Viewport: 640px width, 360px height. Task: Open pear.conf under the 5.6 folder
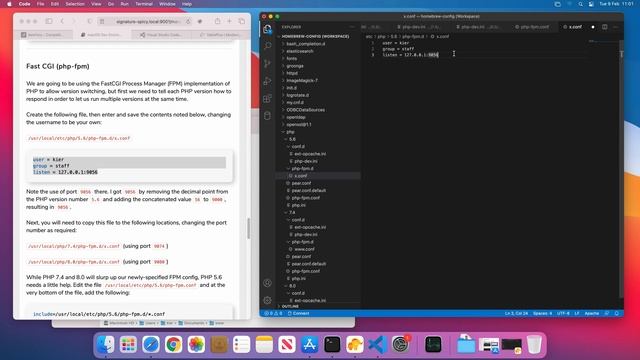pyautogui.click(x=301, y=183)
